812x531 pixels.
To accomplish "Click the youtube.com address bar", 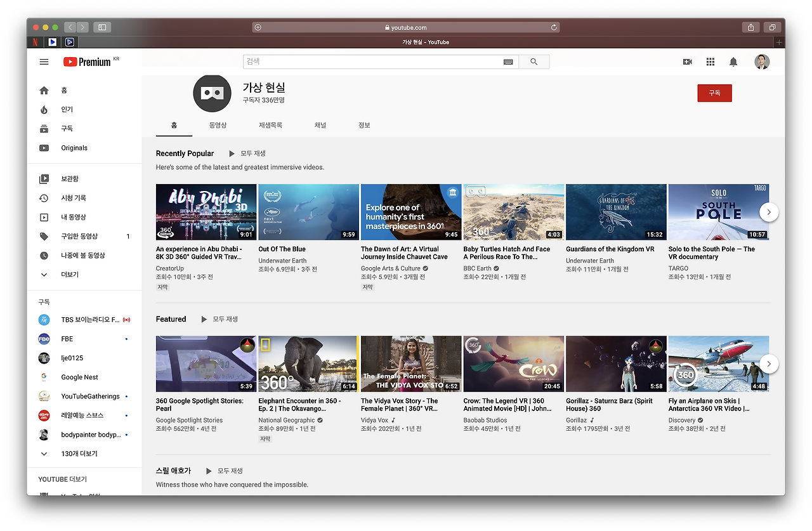I will point(406,27).
